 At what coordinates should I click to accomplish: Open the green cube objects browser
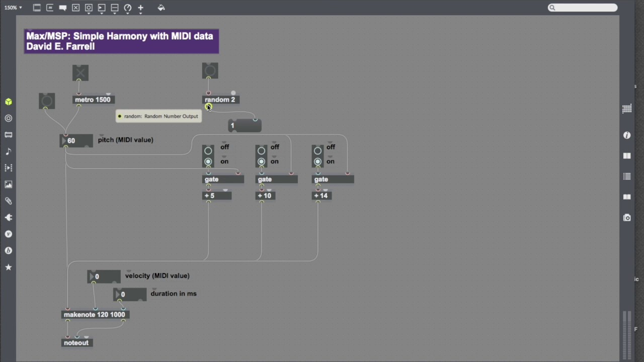(9, 102)
